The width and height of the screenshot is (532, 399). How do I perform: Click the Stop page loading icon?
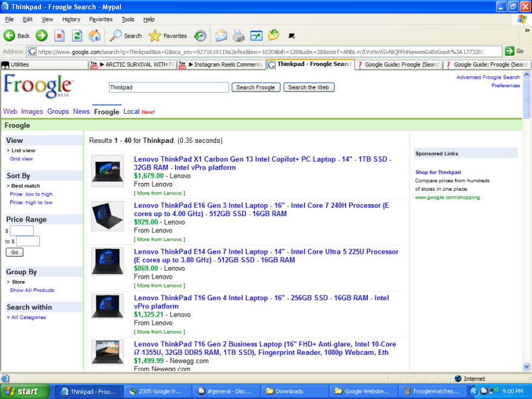pyautogui.click(x=60, y=36)
